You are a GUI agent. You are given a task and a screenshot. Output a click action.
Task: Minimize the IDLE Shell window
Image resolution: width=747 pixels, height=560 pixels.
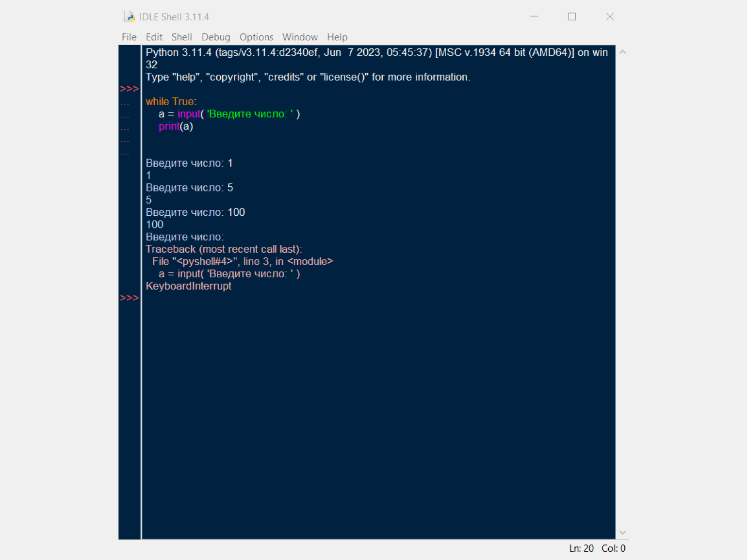[534, 16]
